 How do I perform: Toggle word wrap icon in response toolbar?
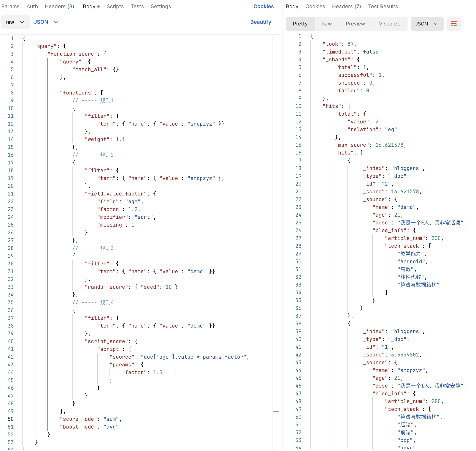tap(454, 24)
